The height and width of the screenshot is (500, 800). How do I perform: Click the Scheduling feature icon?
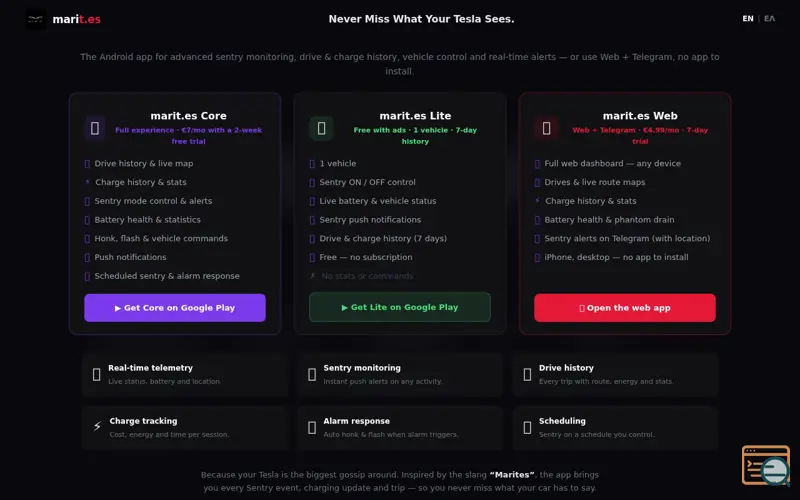coord(528,428)
